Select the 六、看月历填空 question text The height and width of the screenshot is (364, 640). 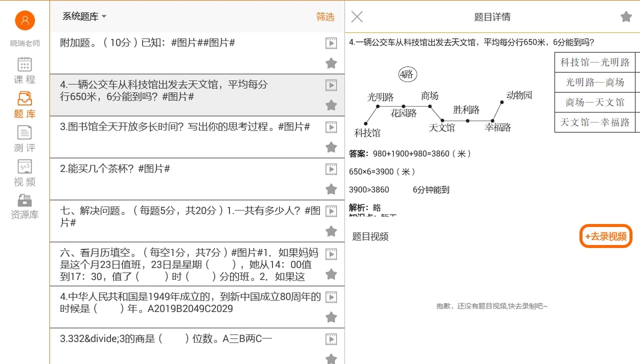coord(189,264)
